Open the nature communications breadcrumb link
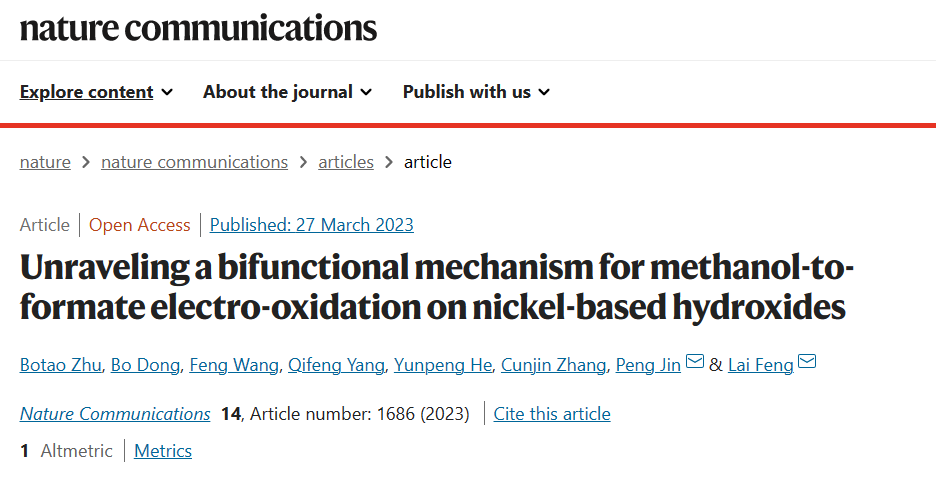 [x=194, y=162]
